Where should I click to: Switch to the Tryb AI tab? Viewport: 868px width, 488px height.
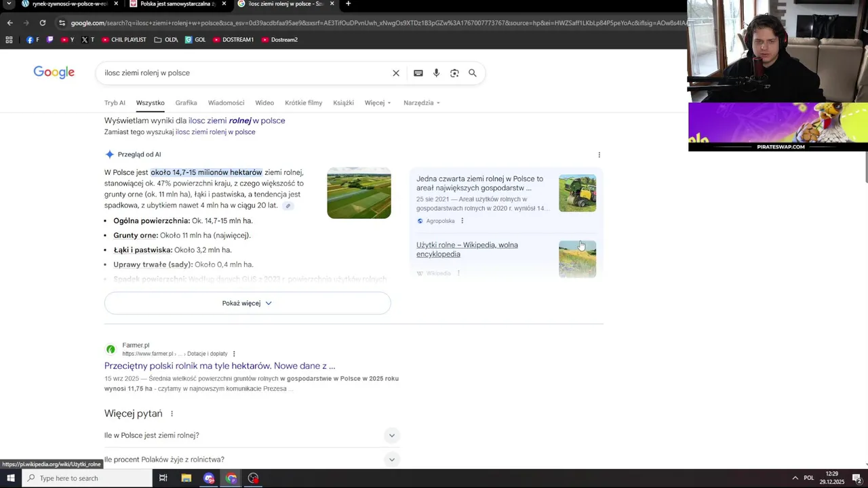click(115, 103)
